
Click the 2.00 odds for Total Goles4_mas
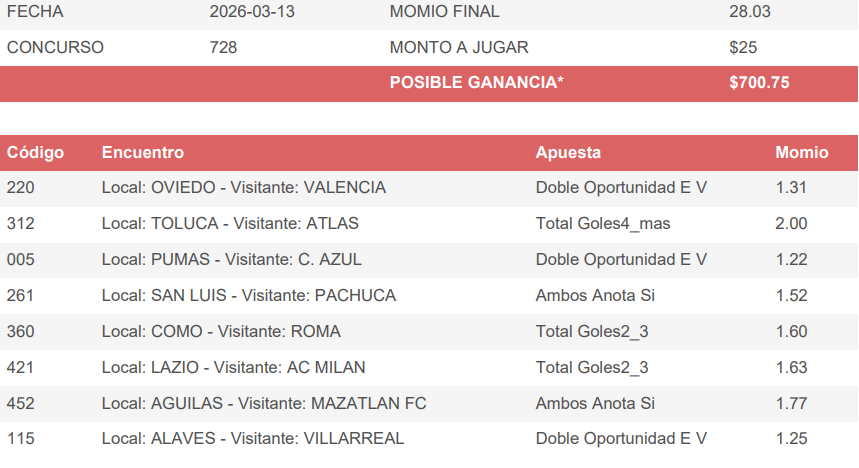click(791, 224)
